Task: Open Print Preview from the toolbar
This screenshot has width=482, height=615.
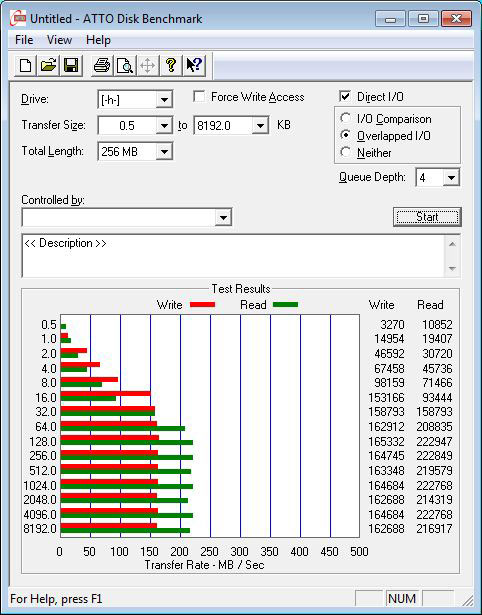Action: point(125,65)
